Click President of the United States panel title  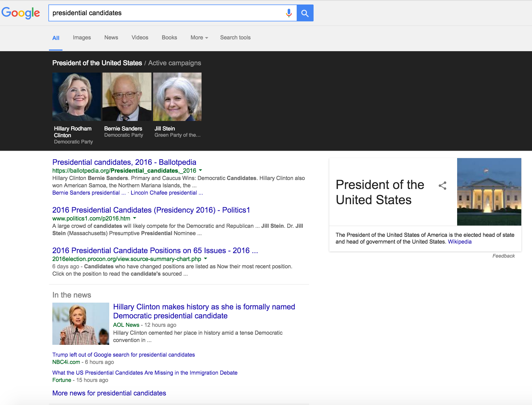click(x=380, y=192)
